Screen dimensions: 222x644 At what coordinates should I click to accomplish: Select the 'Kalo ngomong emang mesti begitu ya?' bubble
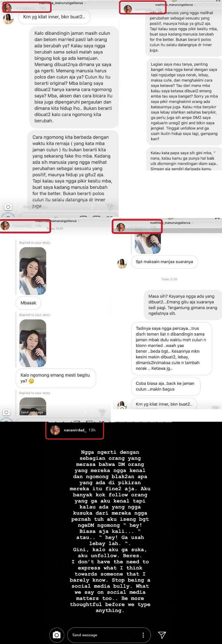pyautogui.click(x=56, y=378)
